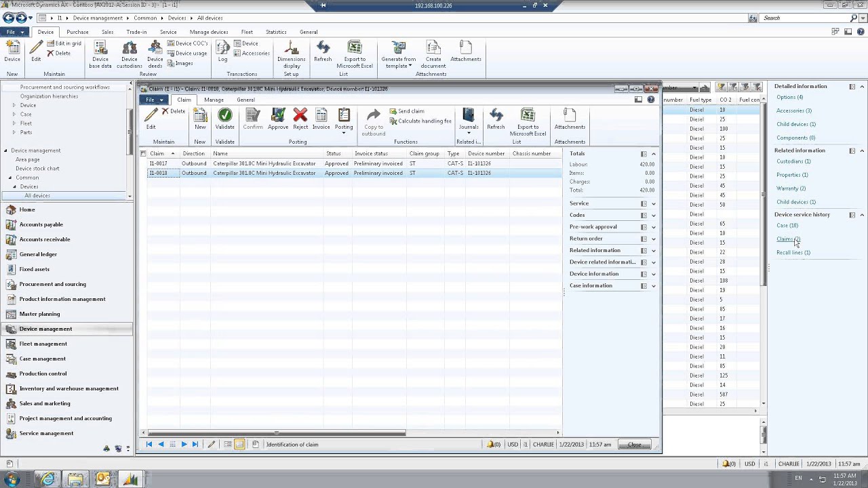868x488 pixels.
Task: Expand the Pre-work approval fact box
Action: tap(654, 227)
